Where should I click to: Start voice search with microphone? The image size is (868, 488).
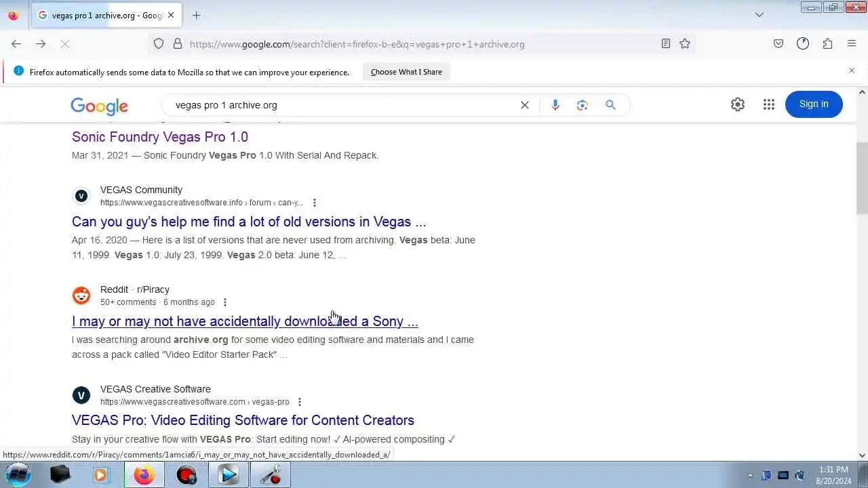(x=555, y=105)
